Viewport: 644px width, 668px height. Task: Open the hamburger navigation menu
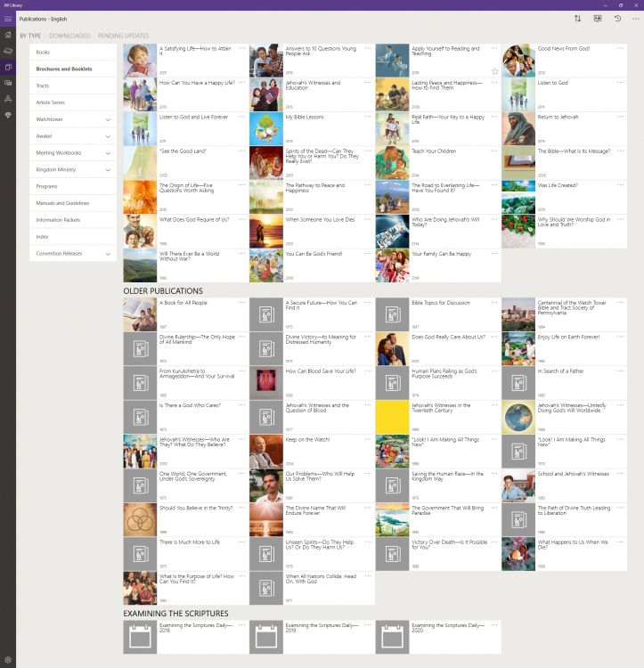click(x=8, y=19)
